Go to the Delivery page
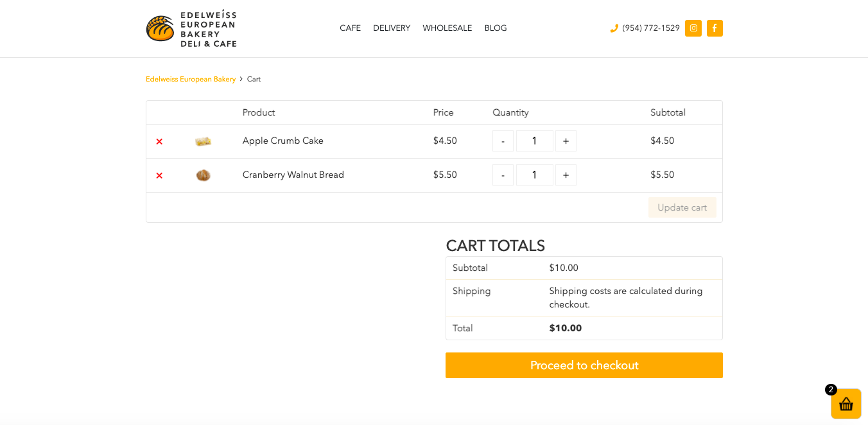Viewport: 868px width, 425px height. [x=392, y=28]
